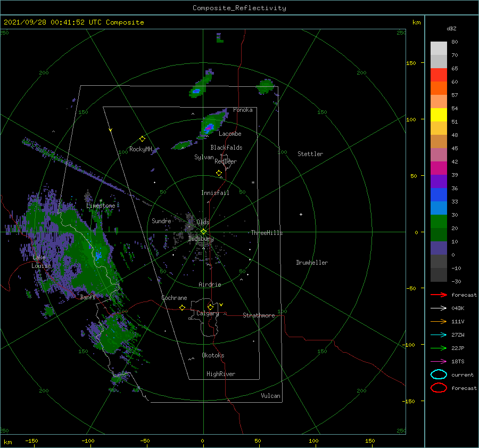This screenshot has height=448, width=479.
Task: Click the yellow diamond marker near RockyMH
Action: point(142,139)
